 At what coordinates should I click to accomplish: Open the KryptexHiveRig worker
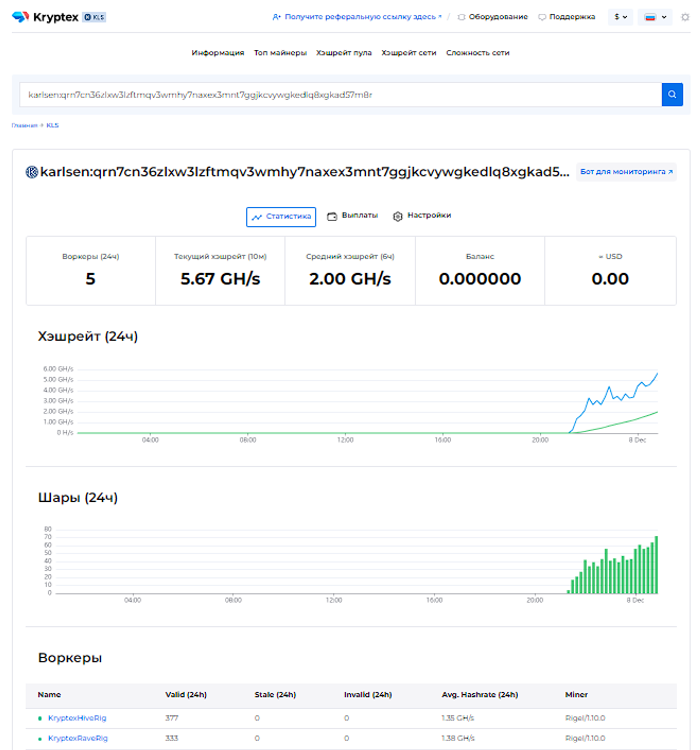[77, 718]
